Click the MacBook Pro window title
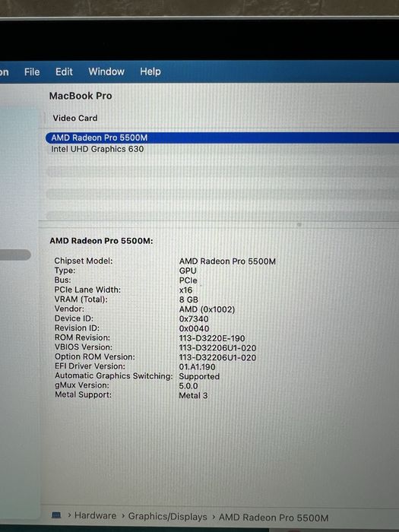This screenshot has height=532, width=399. click(81, 96)
